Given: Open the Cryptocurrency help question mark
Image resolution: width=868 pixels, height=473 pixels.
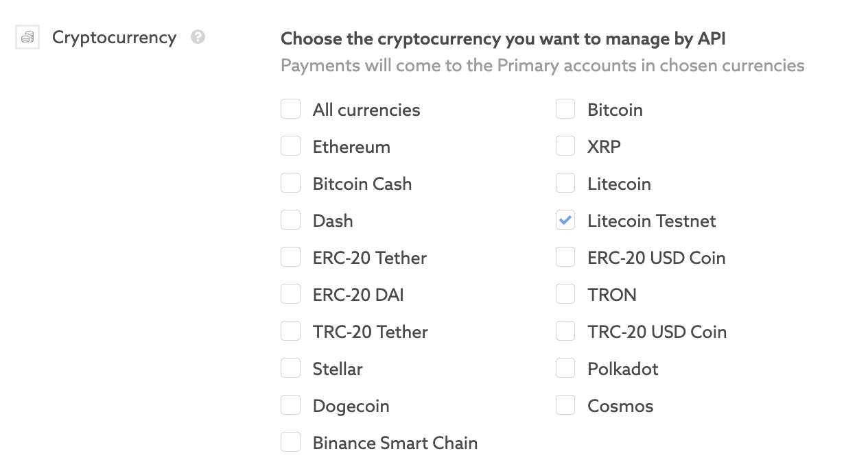Looking at the screenshot, I should tap(198, 37).
